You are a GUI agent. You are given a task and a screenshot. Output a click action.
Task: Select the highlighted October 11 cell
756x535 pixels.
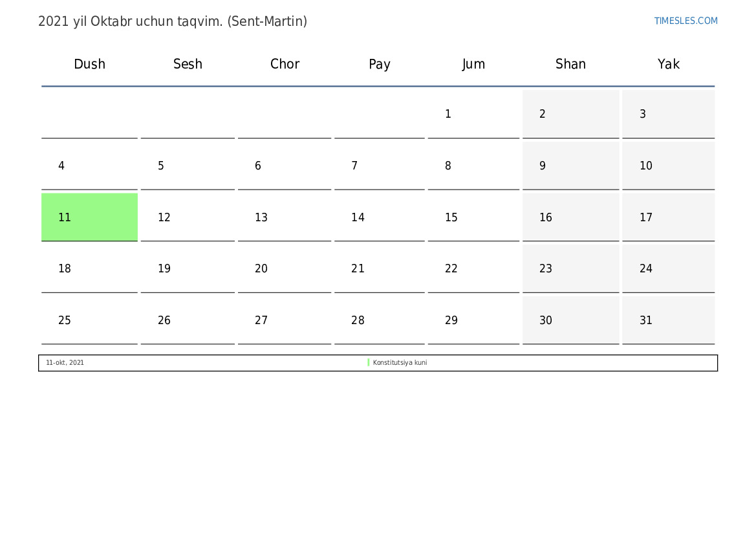point(89,217)
